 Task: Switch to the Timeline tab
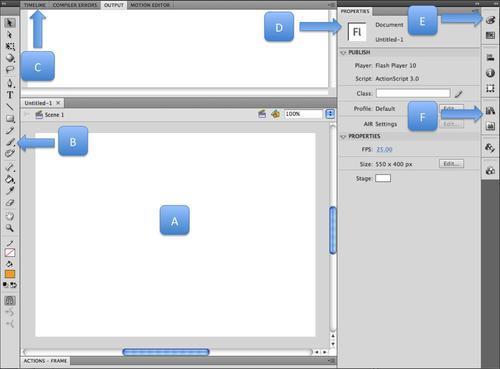pyautogui.click(x=35, y=5)
